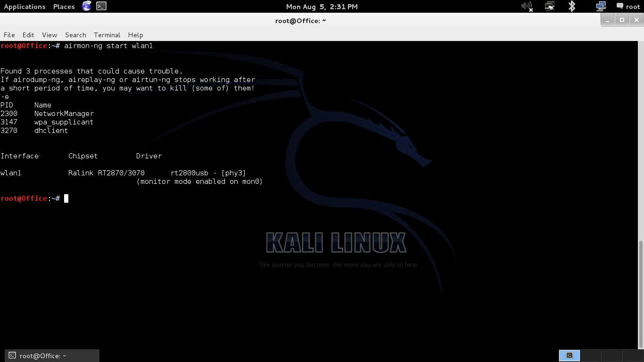Click PID 3270 in the process list
644x362 pixels.
[x=9, y=131]
